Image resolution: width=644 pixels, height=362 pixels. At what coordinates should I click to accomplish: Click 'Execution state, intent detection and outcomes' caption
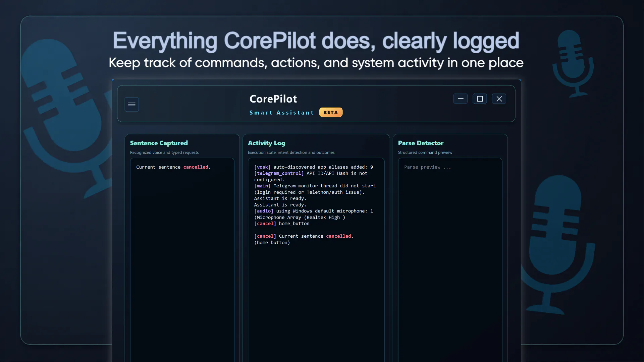coord(291,153)
